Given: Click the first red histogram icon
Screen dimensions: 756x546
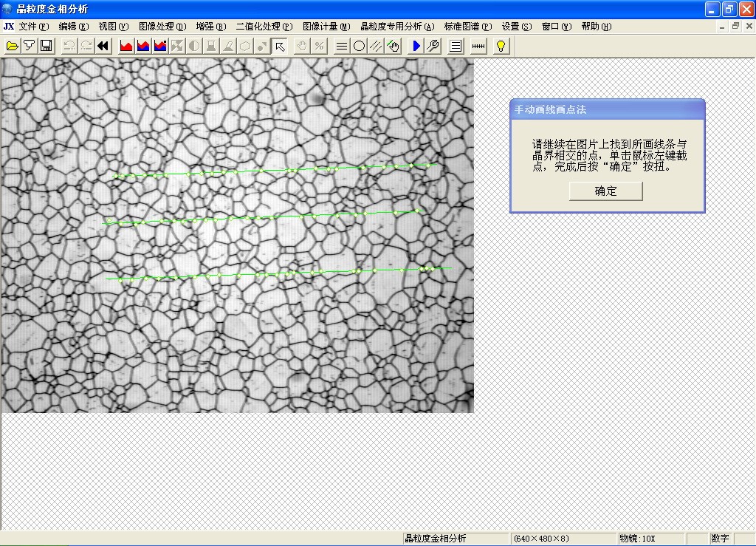Looking at the screenshot, I should coord(126,46).
